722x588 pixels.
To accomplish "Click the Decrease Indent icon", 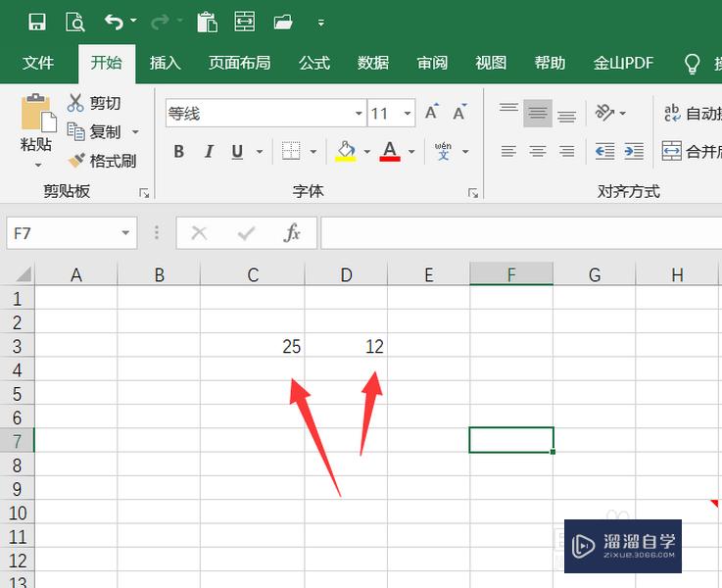I will (605, 151).
